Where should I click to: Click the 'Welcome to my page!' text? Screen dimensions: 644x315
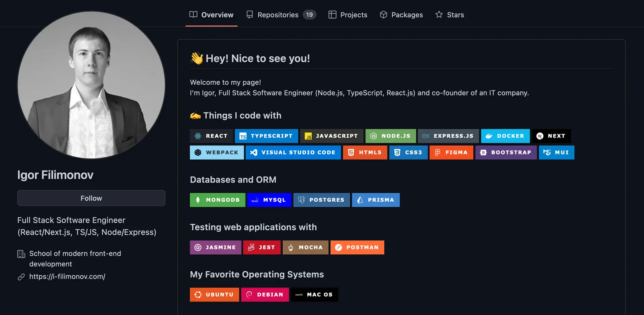click(x=225, y=82)
